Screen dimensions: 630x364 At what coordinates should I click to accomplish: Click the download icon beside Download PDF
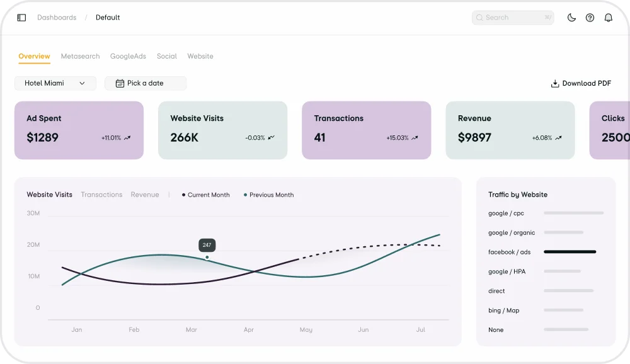pyautogui.click(x=555, y=84)
